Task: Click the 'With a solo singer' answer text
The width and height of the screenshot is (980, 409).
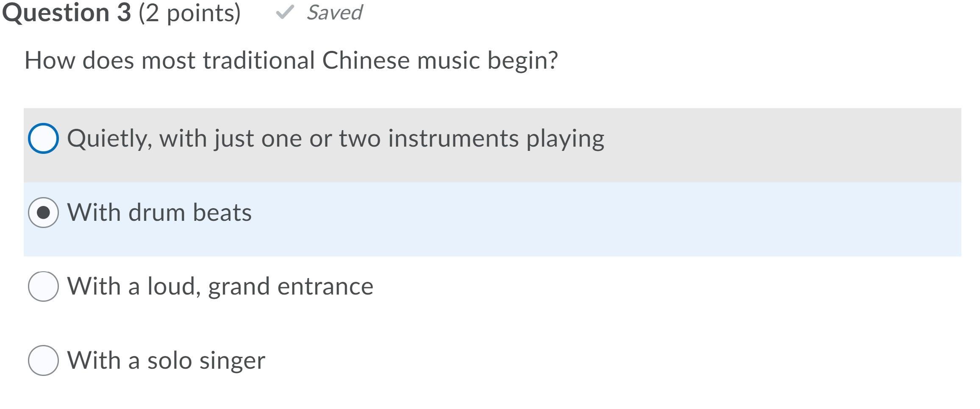Action: point(166,361)
